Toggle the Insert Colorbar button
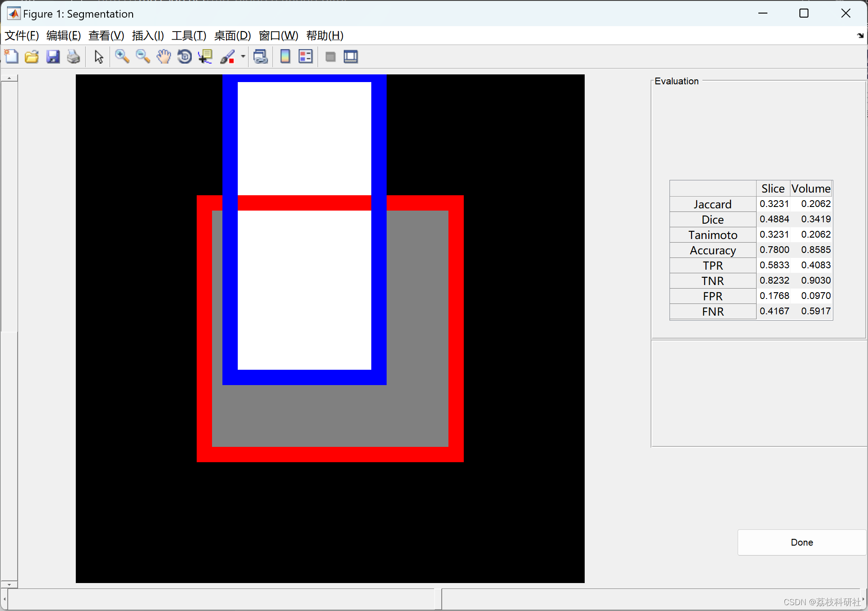 285,57
